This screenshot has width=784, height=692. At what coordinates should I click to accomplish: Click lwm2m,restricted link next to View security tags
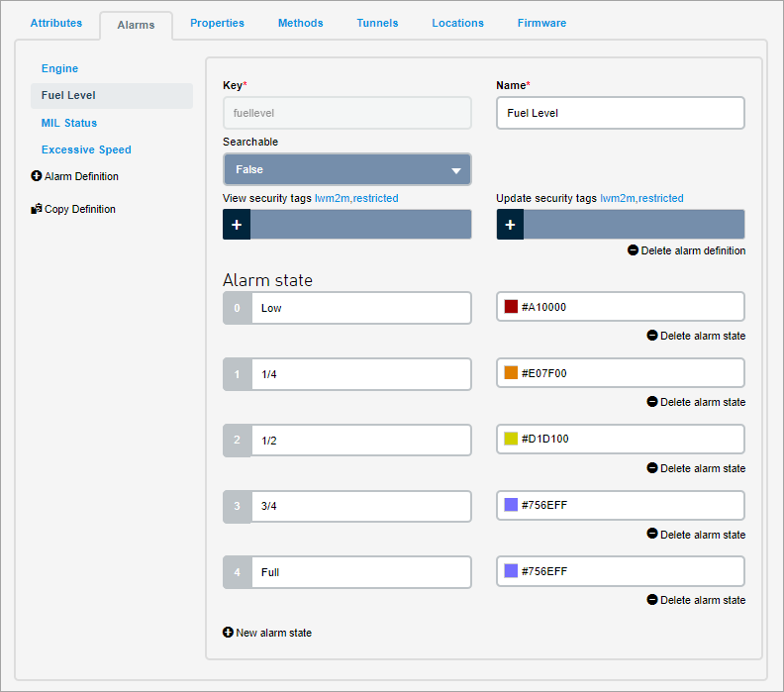pos(356,198)
